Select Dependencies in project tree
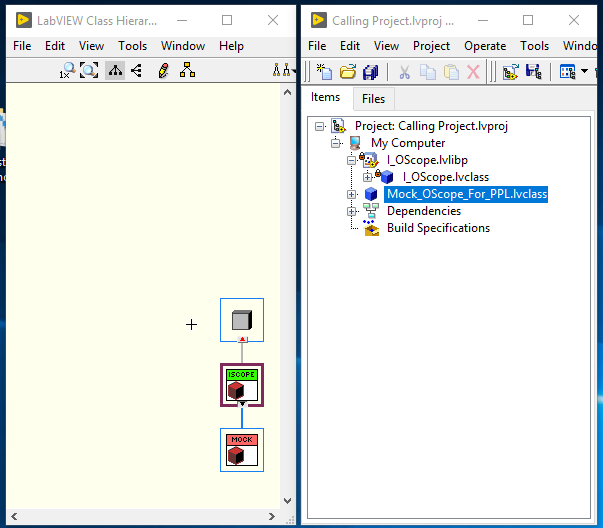Image resolution: width=603 pixels, height=528 pixels. tap(424, 211)
